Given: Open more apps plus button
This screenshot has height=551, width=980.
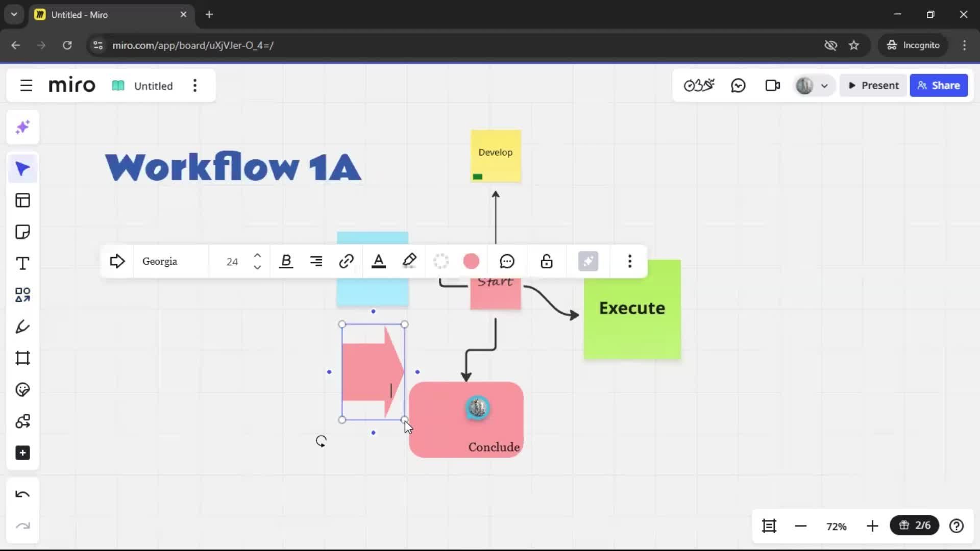Looking at the screenshot, I should tap(22, 453).
